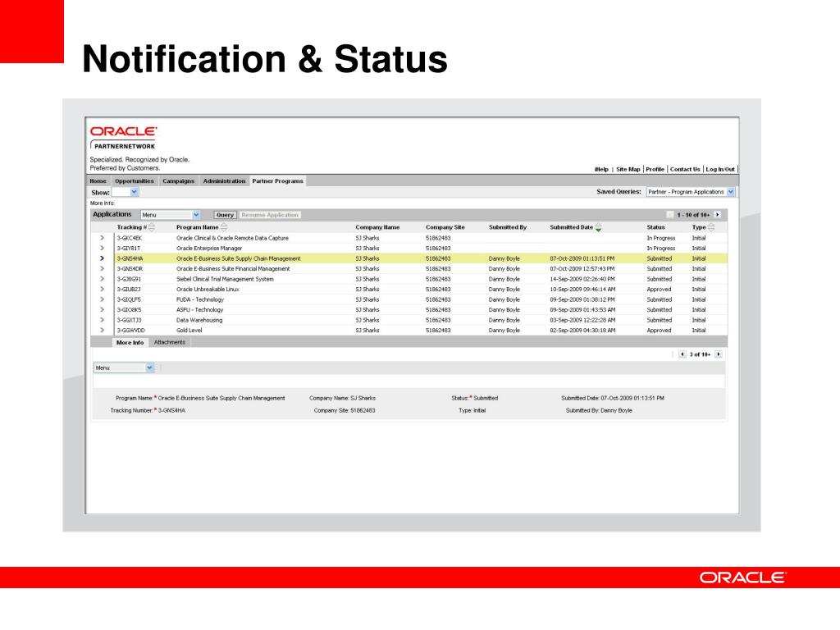Click 'Siebel Clinical Trial Management System' cell
The image size is (840, 630).
225,279
